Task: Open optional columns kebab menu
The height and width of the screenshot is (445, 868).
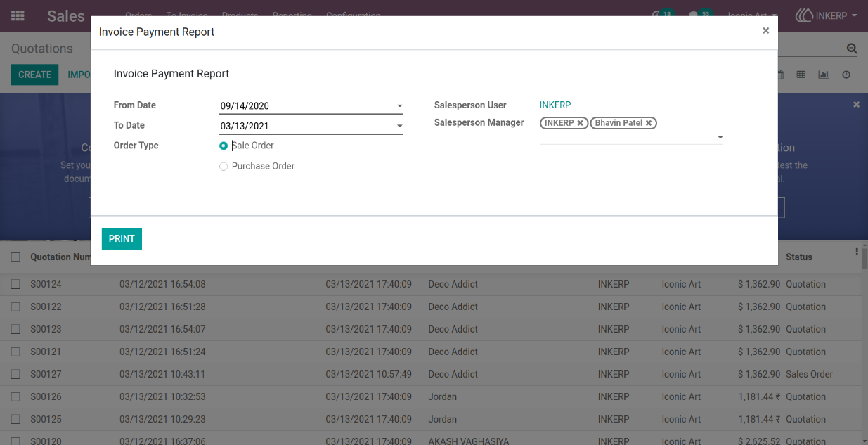Action: (x=857, y=252)
